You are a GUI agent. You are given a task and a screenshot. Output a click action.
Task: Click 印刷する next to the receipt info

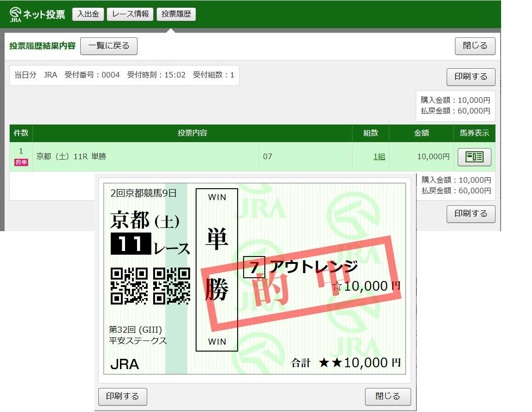click(x=471, y=77)
